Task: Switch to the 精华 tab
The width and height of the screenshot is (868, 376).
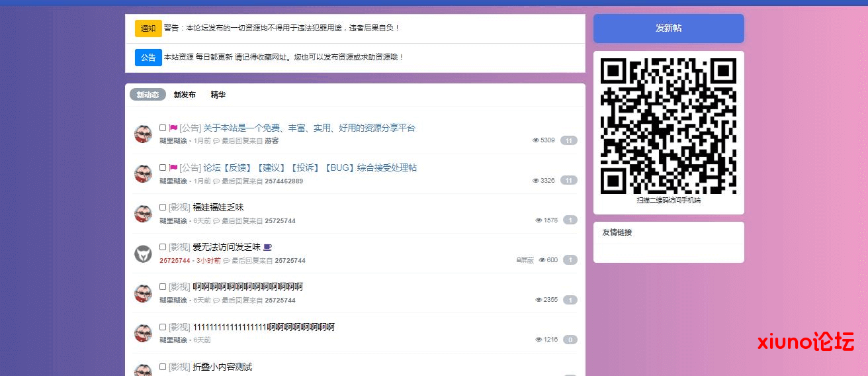Action: [x=218, y=95]
